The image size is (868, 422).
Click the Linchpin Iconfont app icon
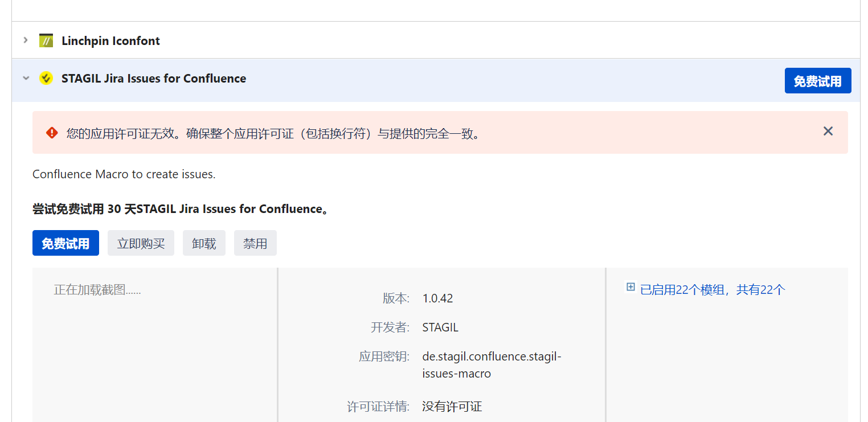pyautogui.click(x=46, y=40)
